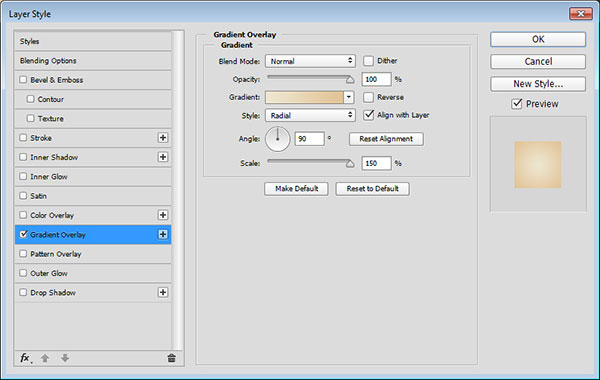Viewport: 600px width, 380px height.
Task: Open the gradient picker dropdown arrow
Action: pyautogui.click(x=349, y=97)
